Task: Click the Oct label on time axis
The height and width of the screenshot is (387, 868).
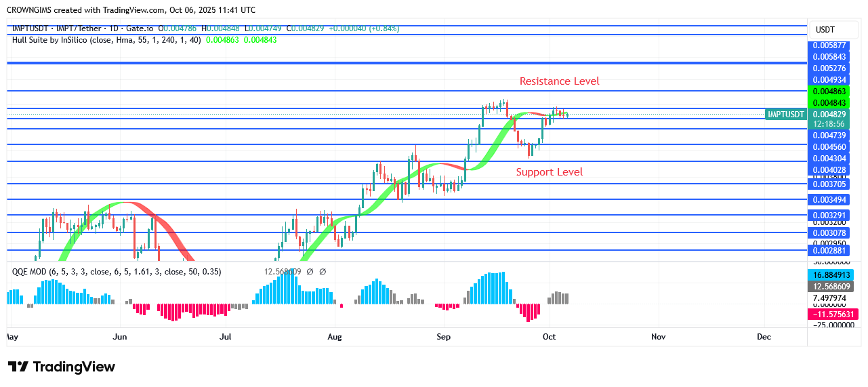Action: pyautogui.click(x=549, y=336)
